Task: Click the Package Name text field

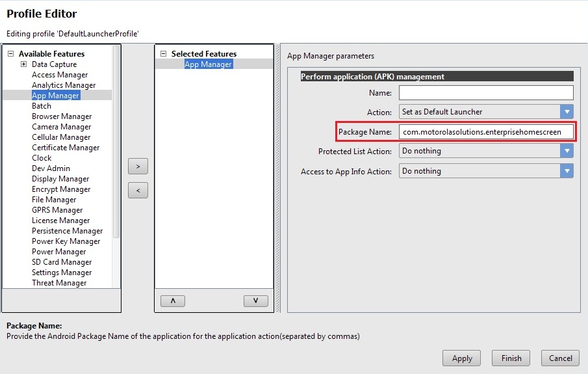Action: coord(485,131)
